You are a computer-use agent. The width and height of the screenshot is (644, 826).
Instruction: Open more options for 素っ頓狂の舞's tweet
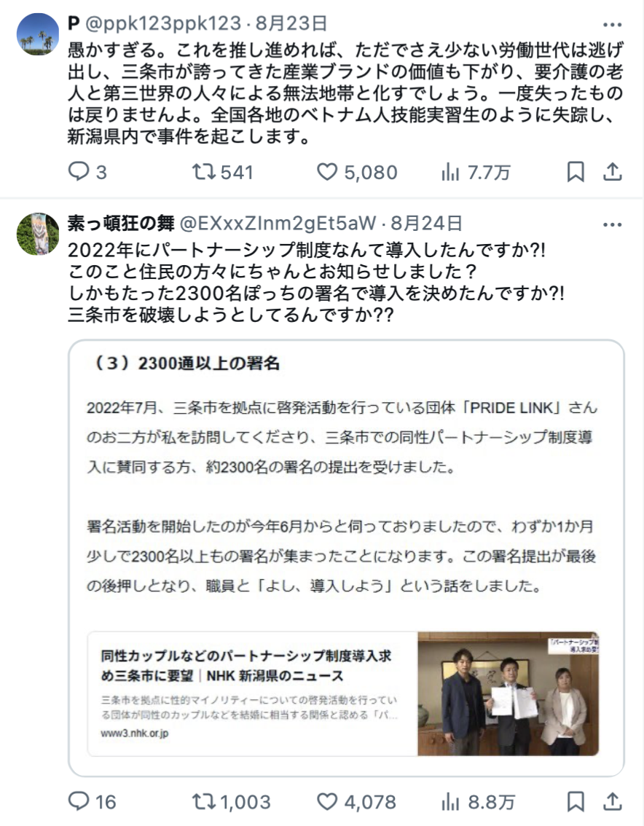point(613,225)
